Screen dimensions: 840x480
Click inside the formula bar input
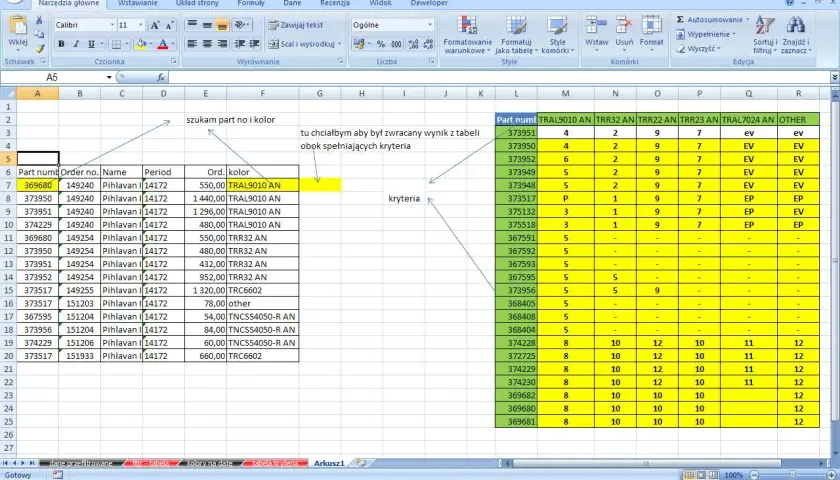click(498, 78)
